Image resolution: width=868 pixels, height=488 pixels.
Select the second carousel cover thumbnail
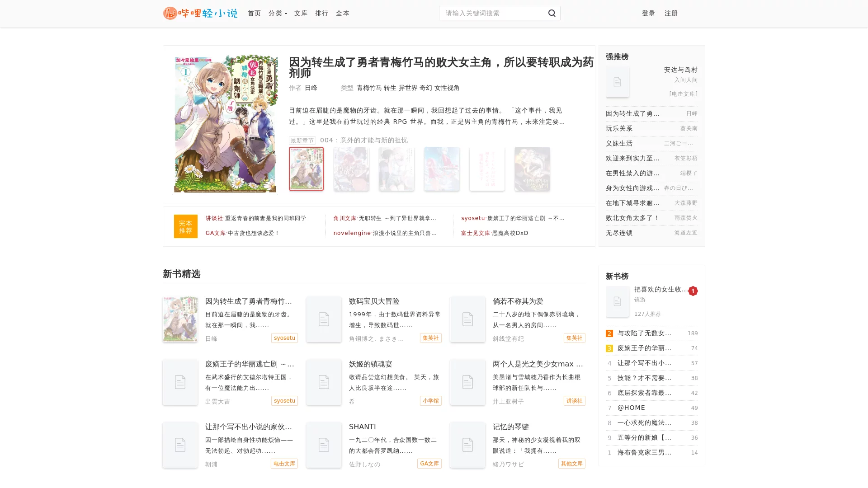coord(351,169)
